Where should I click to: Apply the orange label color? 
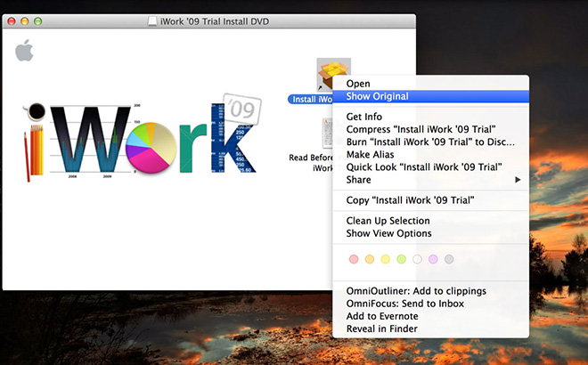[x=370, y=259]
